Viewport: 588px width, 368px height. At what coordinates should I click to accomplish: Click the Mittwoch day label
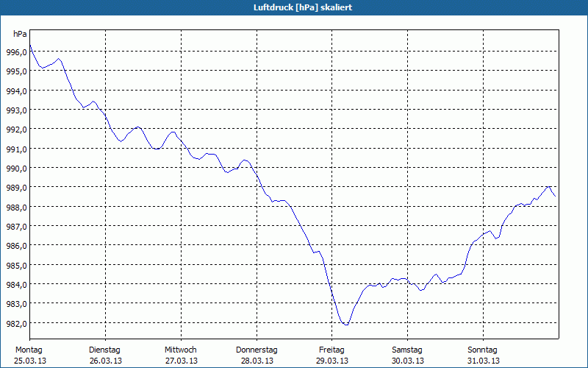[181, 350]
